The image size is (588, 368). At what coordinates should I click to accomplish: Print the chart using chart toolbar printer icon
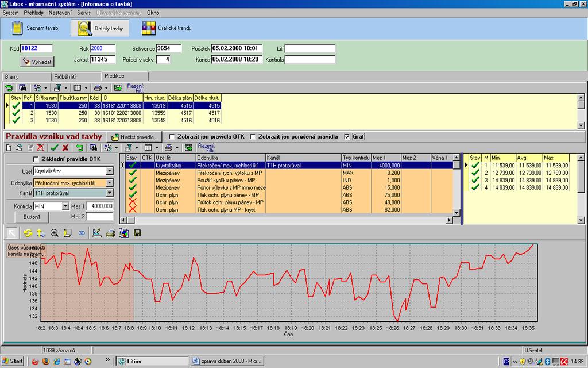[x=110, y=233]
